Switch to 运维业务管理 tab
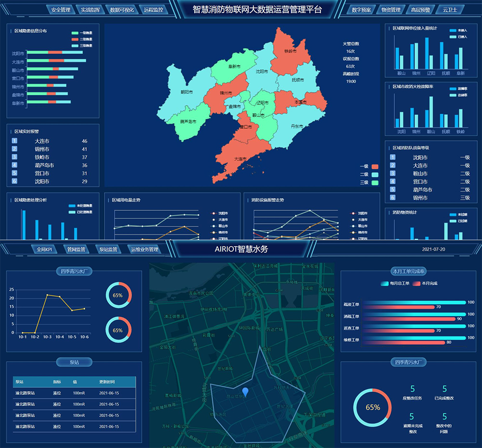 144,249
